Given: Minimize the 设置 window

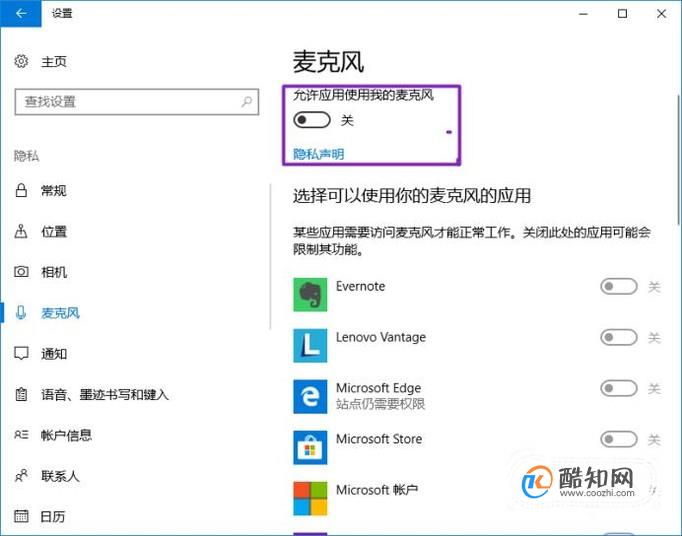Looking at the screenshot, I should coord(583,13).
